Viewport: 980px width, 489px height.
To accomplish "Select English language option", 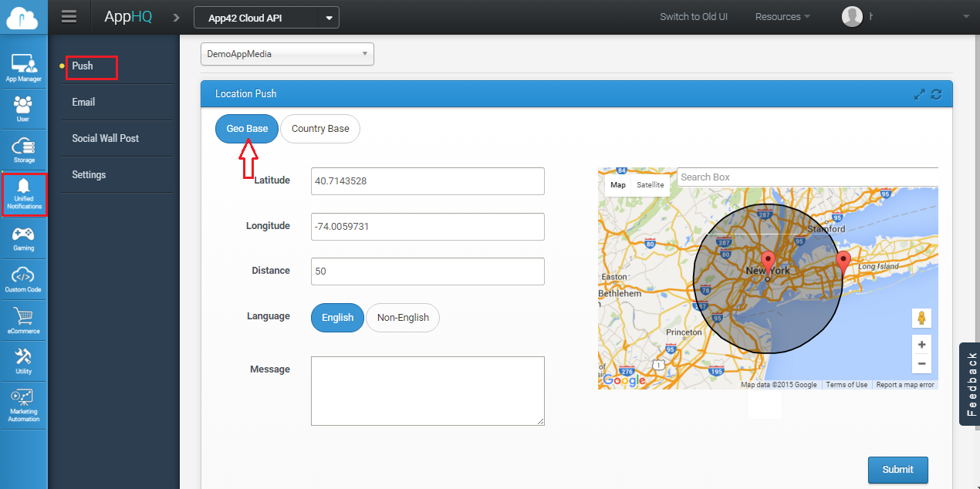I will (x=337, y=318).
